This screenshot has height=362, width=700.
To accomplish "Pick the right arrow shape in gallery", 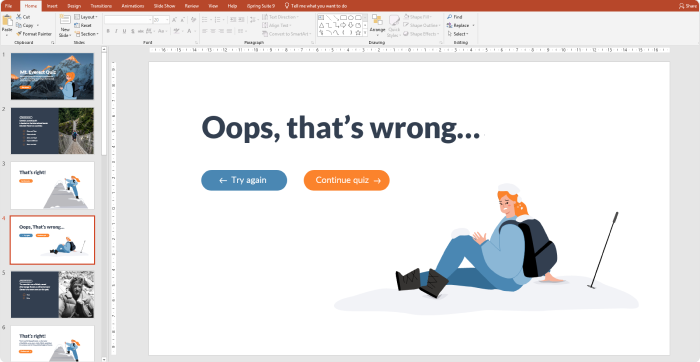I will coord(343,25).
